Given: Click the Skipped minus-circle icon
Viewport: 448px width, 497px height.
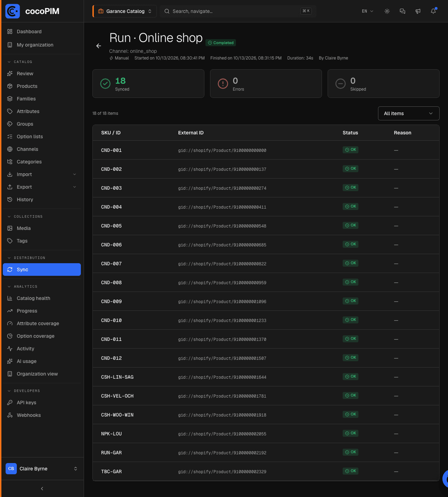Looking at the screenshot, I should [x=341, y=84].
